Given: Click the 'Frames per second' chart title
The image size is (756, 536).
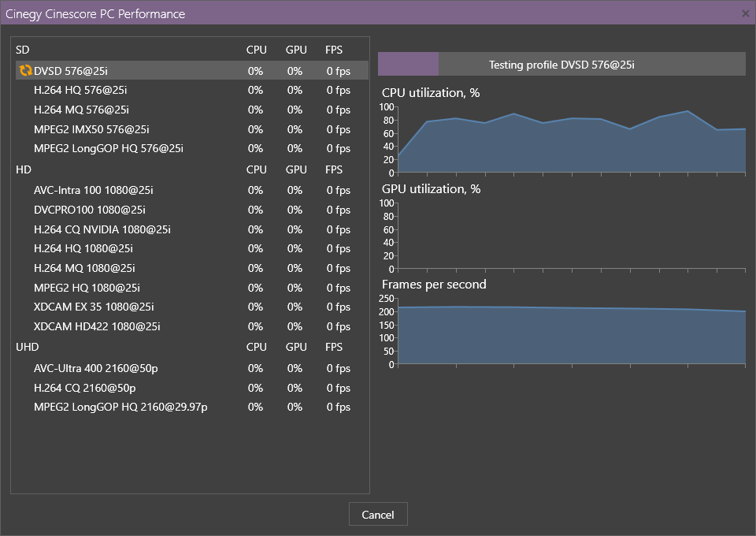Looking at the screenshot, I should tap(434, 285).
